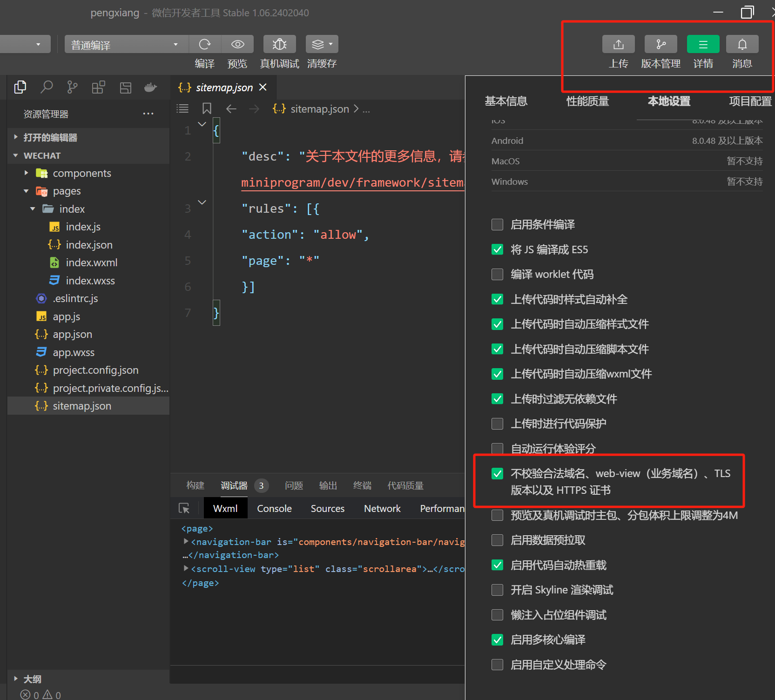Click the compile refresh icon
The height and width of the screenshot is (700, 775).
(x=205, y=44)
